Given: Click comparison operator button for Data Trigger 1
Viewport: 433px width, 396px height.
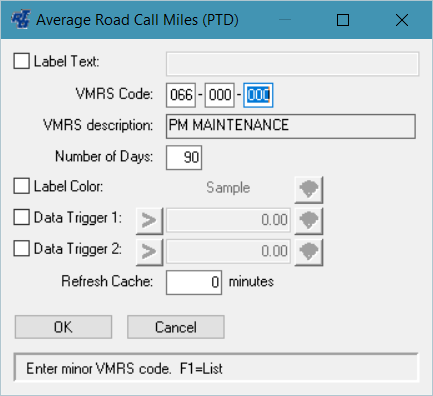Looking at the screenshot, I should pyautogui.click(x=149, y=220).
